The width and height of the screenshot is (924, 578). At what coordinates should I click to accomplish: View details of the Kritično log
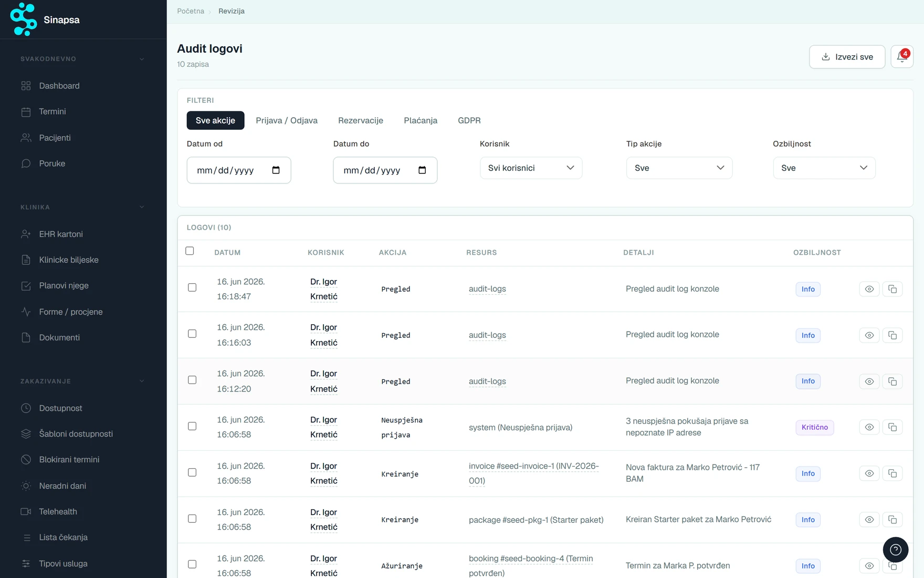(x=869, y=427)
